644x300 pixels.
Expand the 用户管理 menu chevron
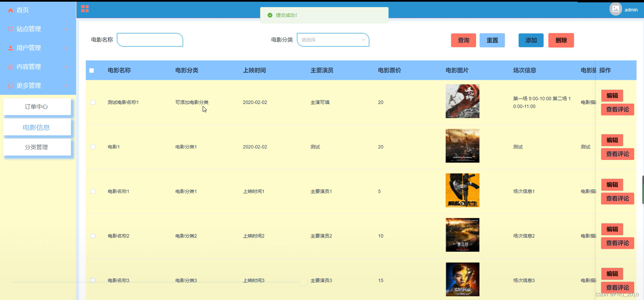point(66,48)
